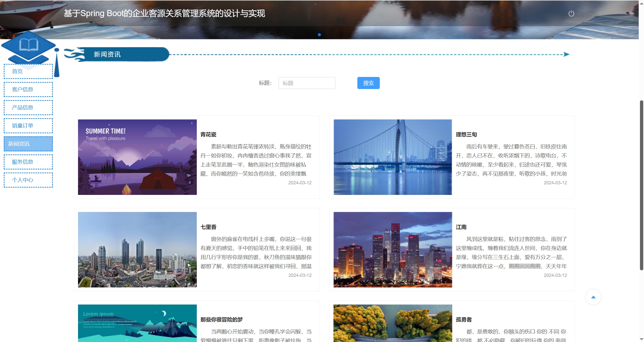Click the aerial forest thumbnail for 孤勇者
Screen dimensions: 644x342
393,323
